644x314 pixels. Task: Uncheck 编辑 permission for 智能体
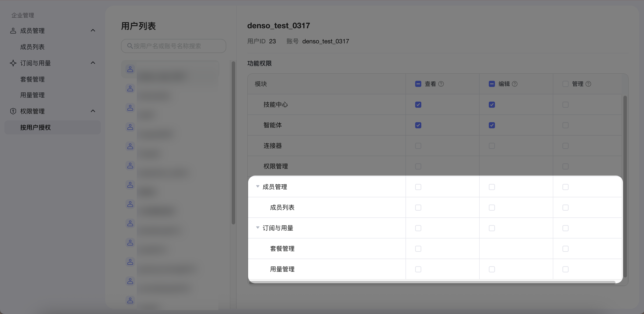492,125
